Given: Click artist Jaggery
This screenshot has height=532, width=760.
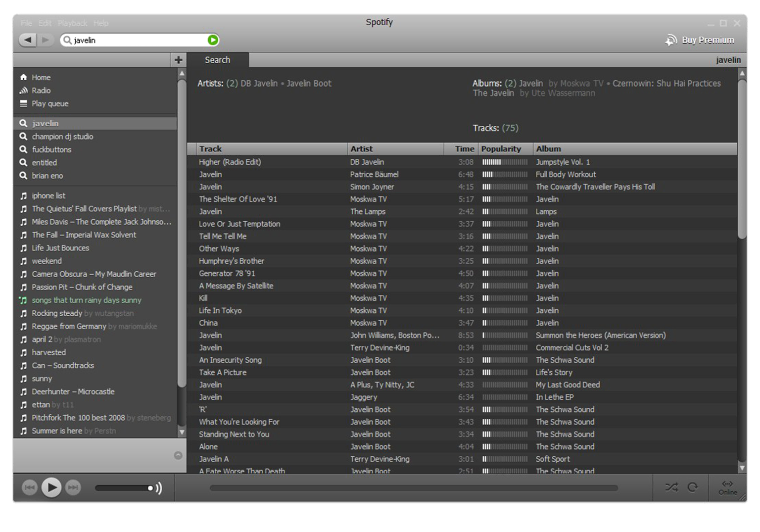Looking at the screenshot, I should click(x=364, y=397).
